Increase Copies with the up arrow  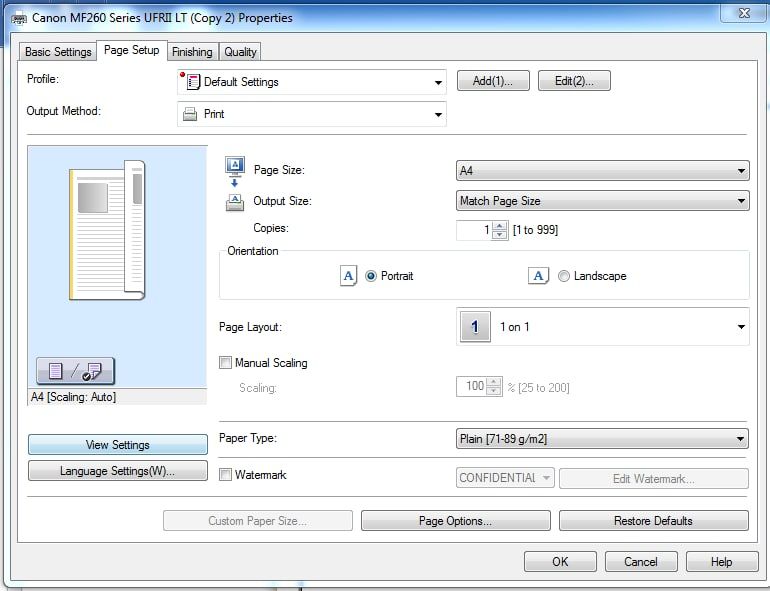click(x=500, y=226)
